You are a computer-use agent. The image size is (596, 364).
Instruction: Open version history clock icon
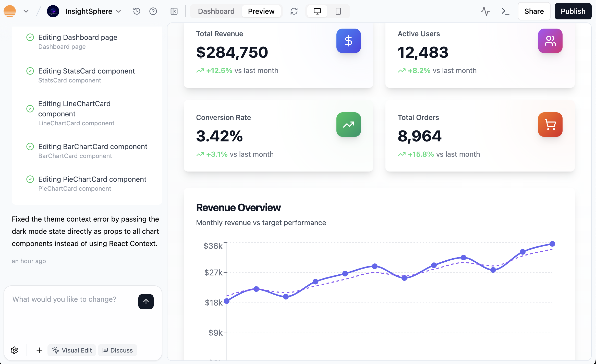(137, 11)
